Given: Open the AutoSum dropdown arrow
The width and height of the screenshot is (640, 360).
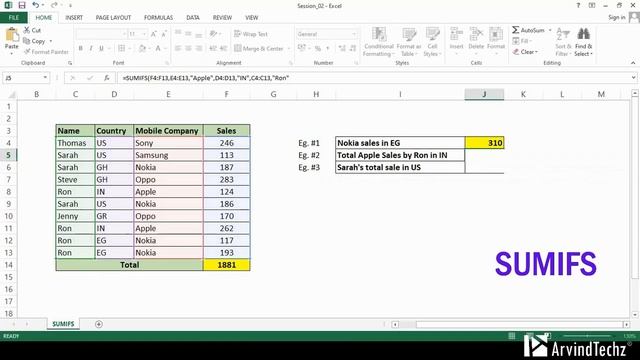Looking at the screenshot, I should pyautogui.click(x=550, y=30).
